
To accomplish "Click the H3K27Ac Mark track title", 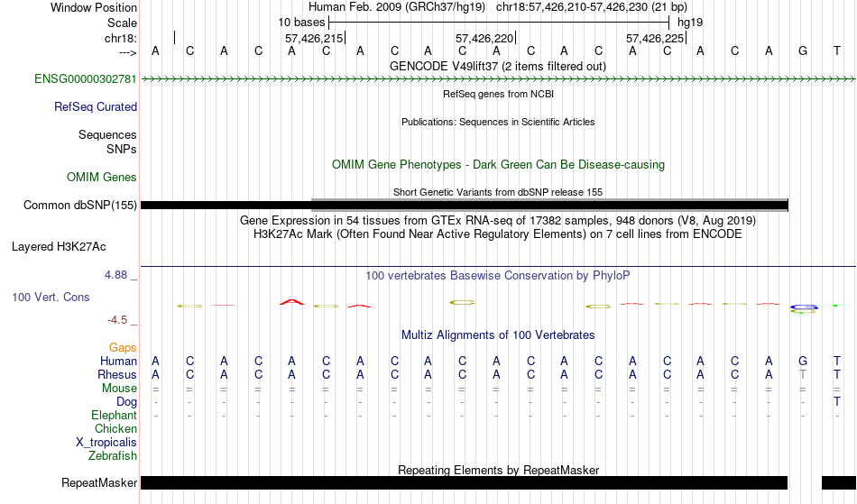I will point(498,234).
